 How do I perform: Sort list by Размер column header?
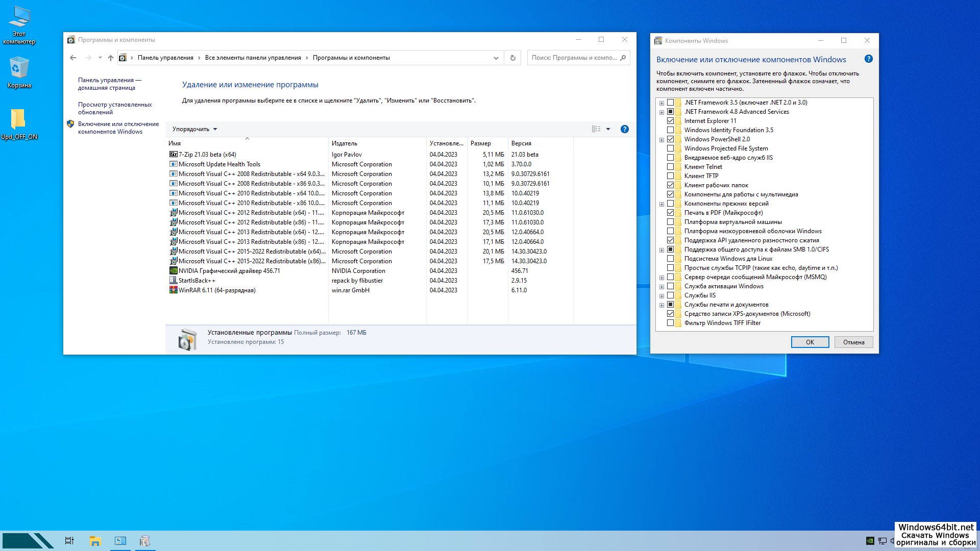coord(480,143)
